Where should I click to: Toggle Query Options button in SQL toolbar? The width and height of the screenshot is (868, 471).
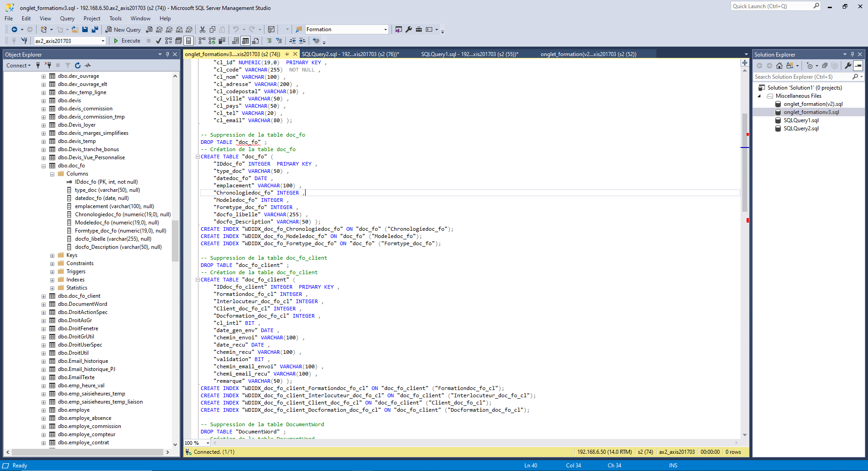tap(179, 41)
